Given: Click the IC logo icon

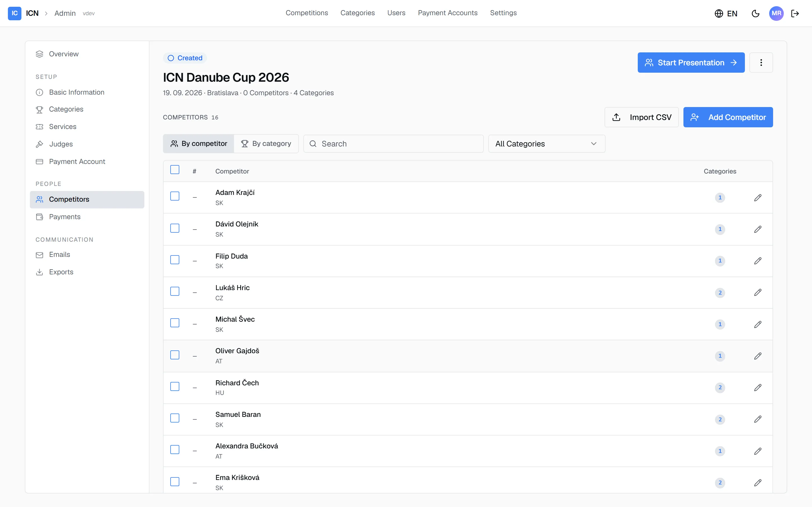Looking at the screenshot, I should [x=14, y=14].
